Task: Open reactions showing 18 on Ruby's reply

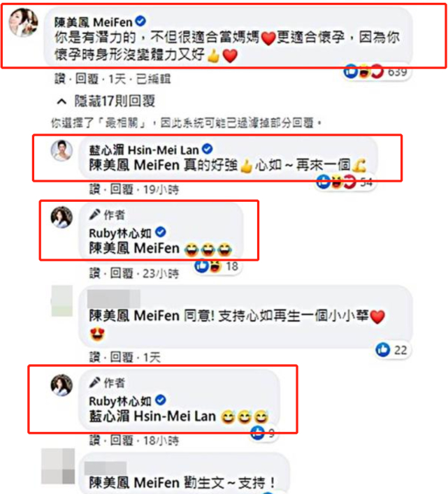Action: coord(217,266)
